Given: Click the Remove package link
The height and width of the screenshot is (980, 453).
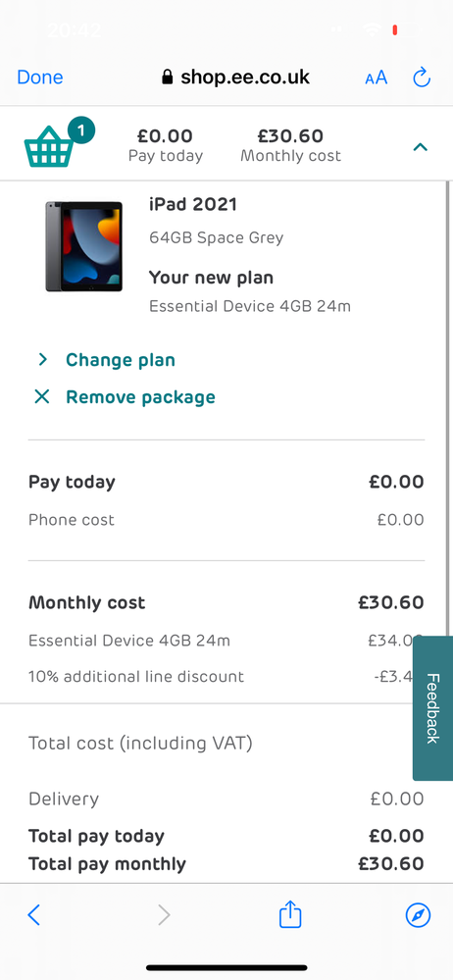Looking at the screenshot, I should [x=140, y=397].
